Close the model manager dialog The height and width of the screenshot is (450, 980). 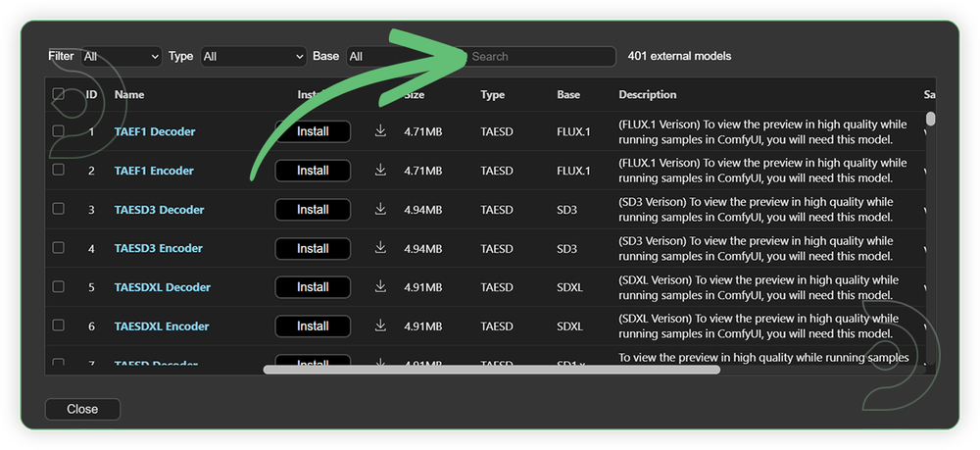click(82, 410)
